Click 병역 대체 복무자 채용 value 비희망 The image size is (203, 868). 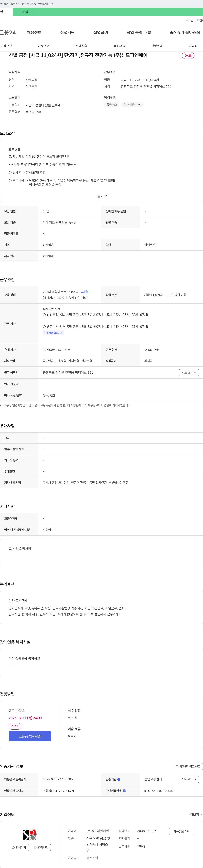pyautogui.click(x=47, y=530)
